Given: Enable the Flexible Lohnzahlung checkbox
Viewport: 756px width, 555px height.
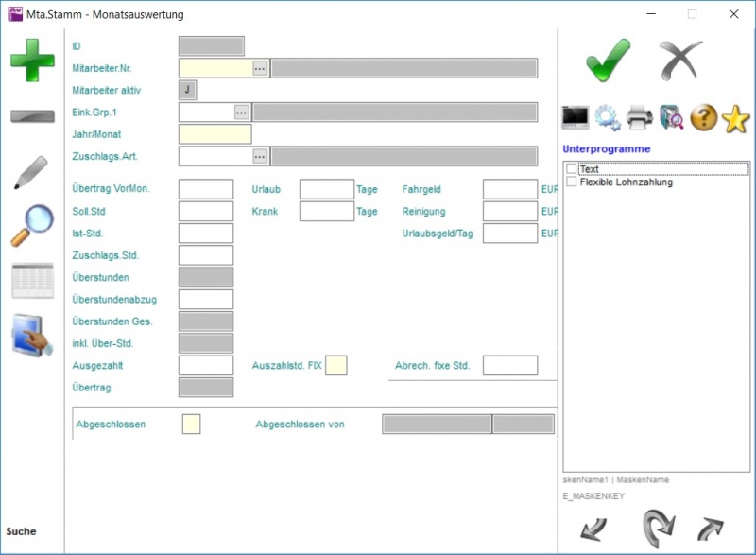Looking at the screenshot, I should click(571, 182).
